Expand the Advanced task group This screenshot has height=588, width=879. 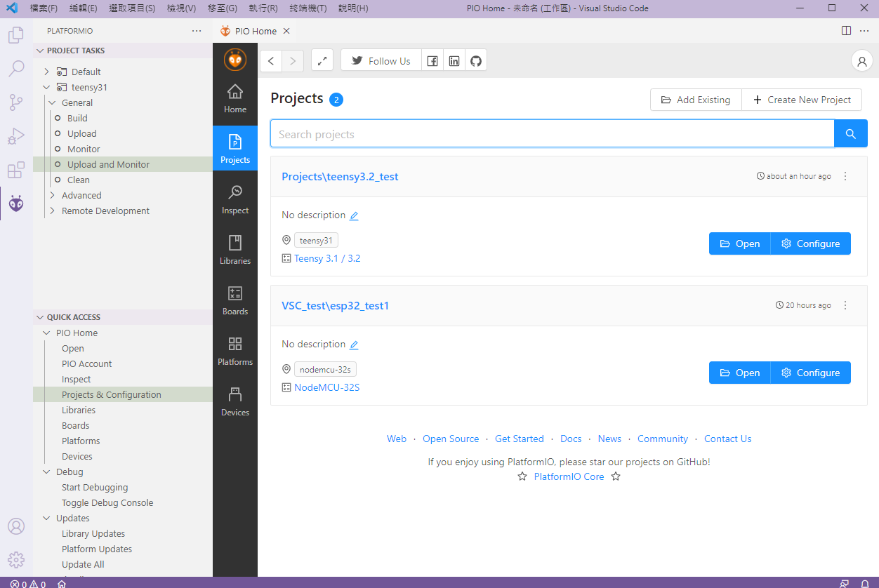[x=53, y=195]
